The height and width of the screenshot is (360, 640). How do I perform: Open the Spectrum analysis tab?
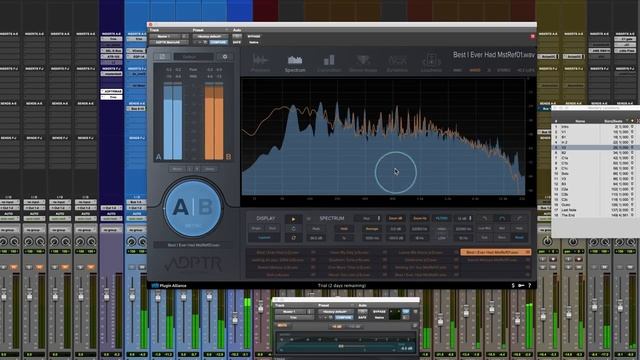[x=295, y=64]
